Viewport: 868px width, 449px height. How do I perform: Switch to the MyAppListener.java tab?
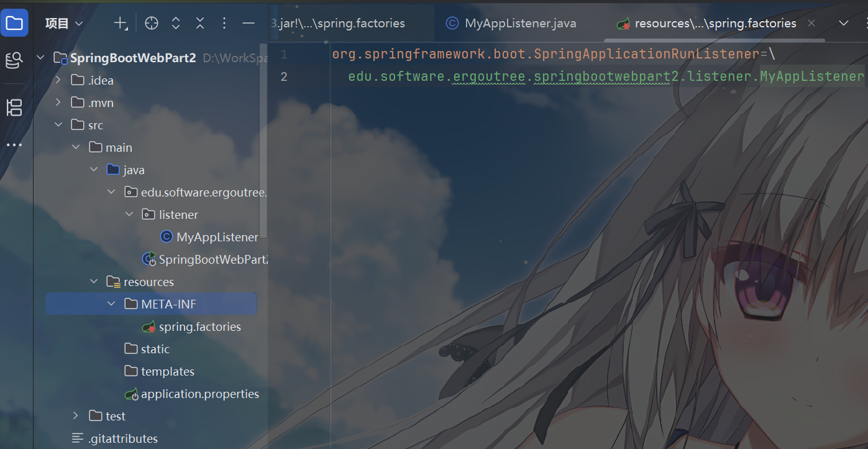tap(511, 24)
